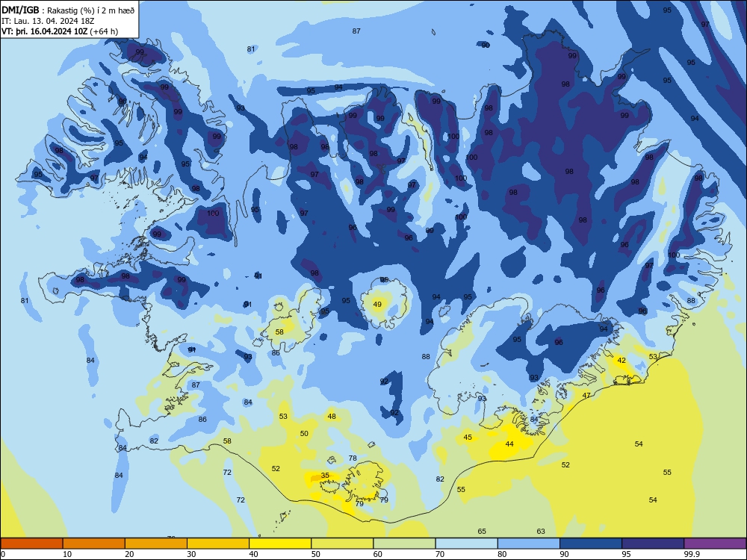The height and width of the screenshot is (560, 747).
Task: Click the map value '48' in southern Iceland
Action: [x=332, y=416]
